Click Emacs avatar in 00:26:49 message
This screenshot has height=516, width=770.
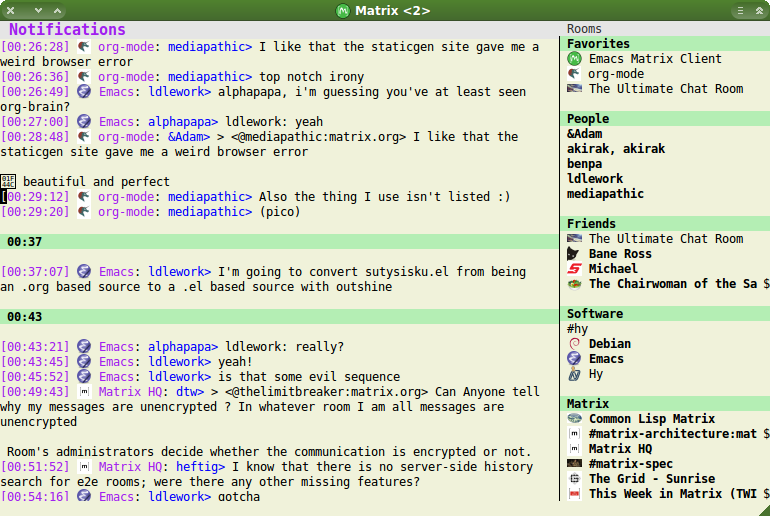84,92
